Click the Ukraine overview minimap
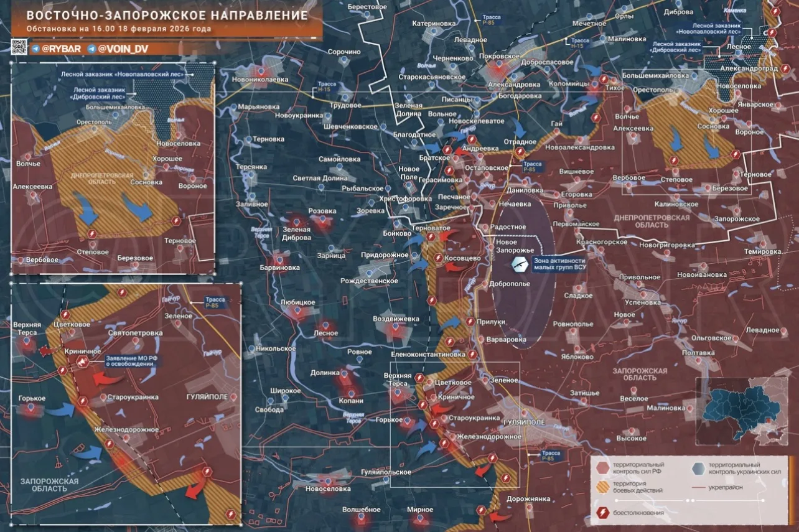The width and height of the screenshot is (799, 532). [741, 411]
